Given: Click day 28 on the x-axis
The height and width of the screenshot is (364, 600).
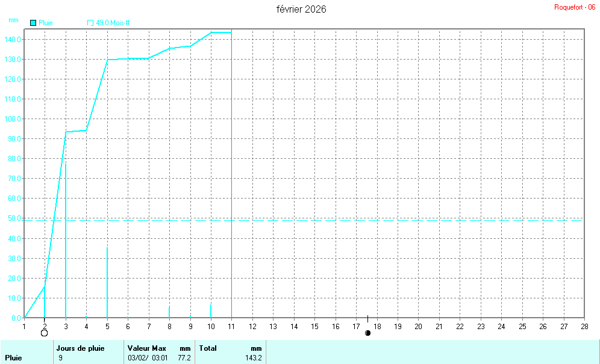Looking at the screenshot, I should pyautogui.click(x=583, y=326).
